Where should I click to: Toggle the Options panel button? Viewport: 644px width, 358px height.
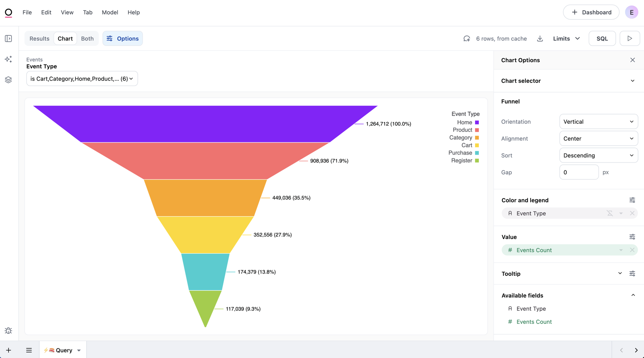coord(123,38)
